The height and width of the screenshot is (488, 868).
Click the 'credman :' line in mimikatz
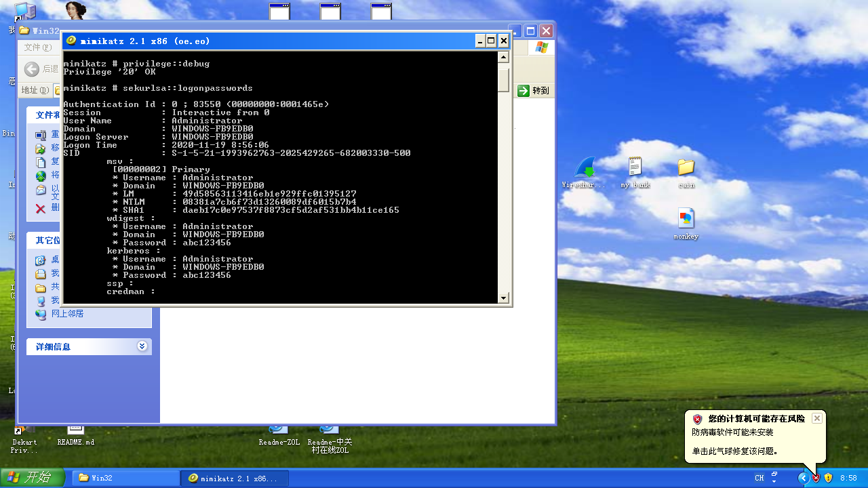pos(131,291)
